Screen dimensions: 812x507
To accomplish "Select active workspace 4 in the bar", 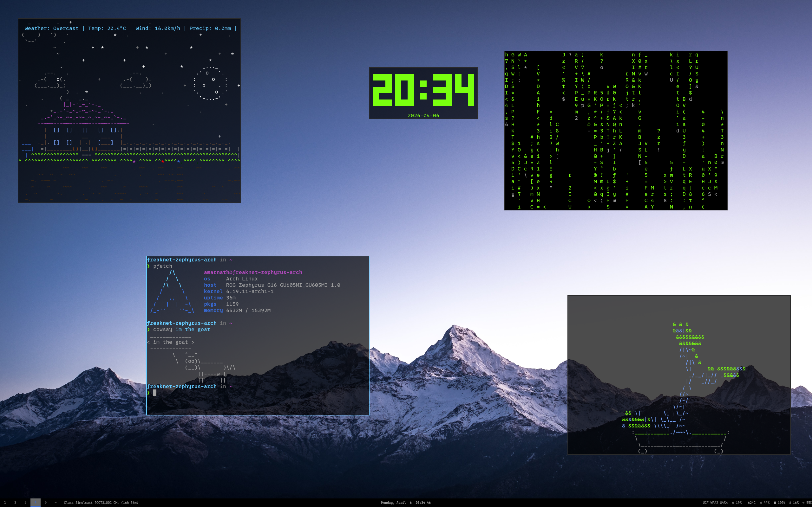I will tap(35, 503).
